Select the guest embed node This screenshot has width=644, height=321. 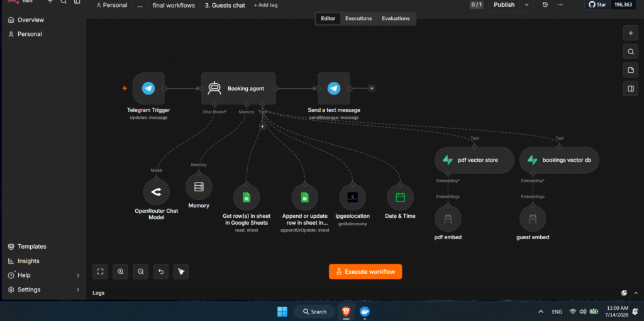(x=533, y=218)
